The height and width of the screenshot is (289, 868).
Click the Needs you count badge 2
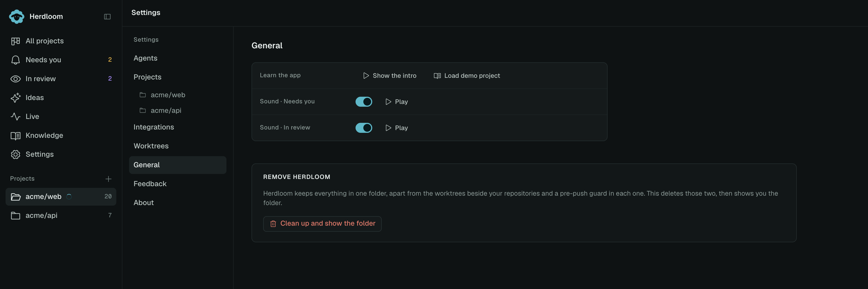110,60
